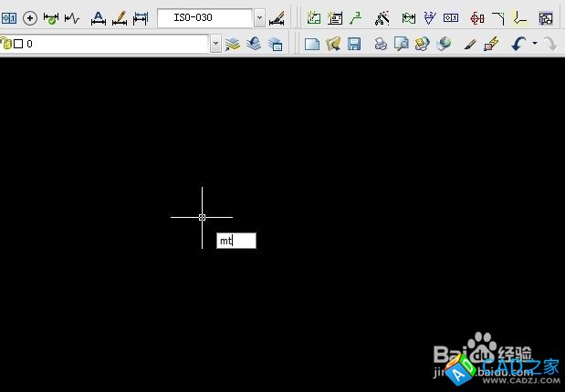The height and width of the screenshot is (392, 565).
Task: Click the New drawing icon
Action: (x=312, y=44)
